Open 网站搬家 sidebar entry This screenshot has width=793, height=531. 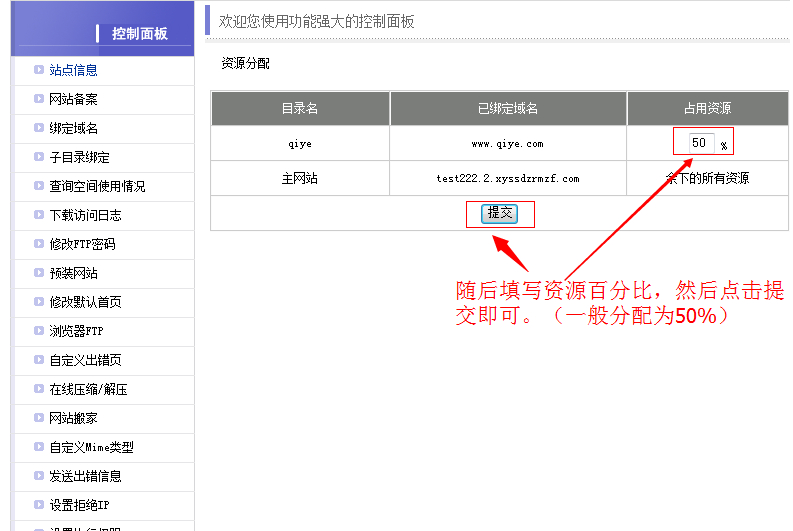tap(73, 418)
